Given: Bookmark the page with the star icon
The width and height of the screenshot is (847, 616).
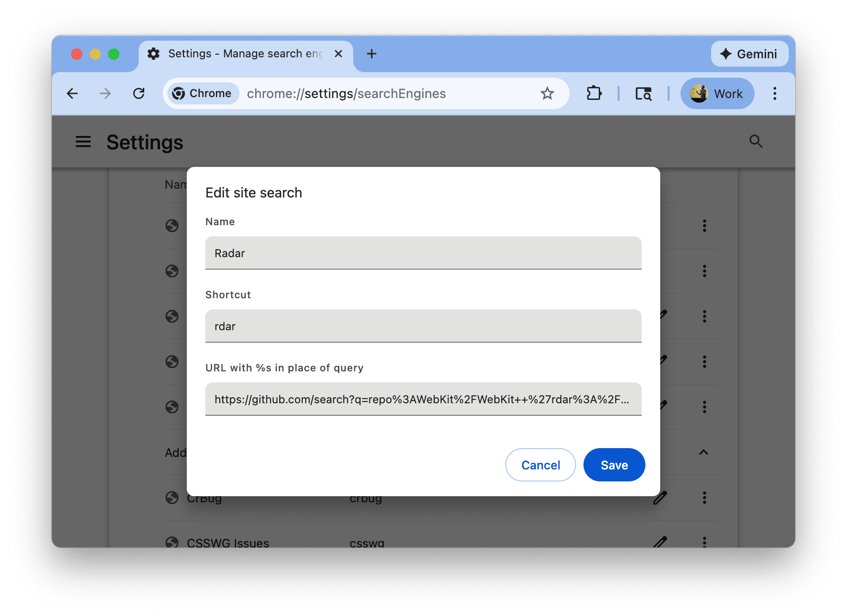Looking at the screenshot, I should (x=547, y=93).
